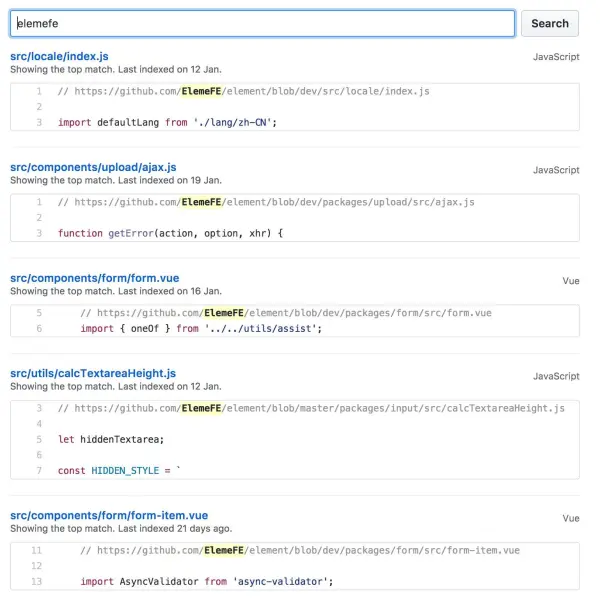Click line number 3 beside import defaultLang

[x=38, y=122]
